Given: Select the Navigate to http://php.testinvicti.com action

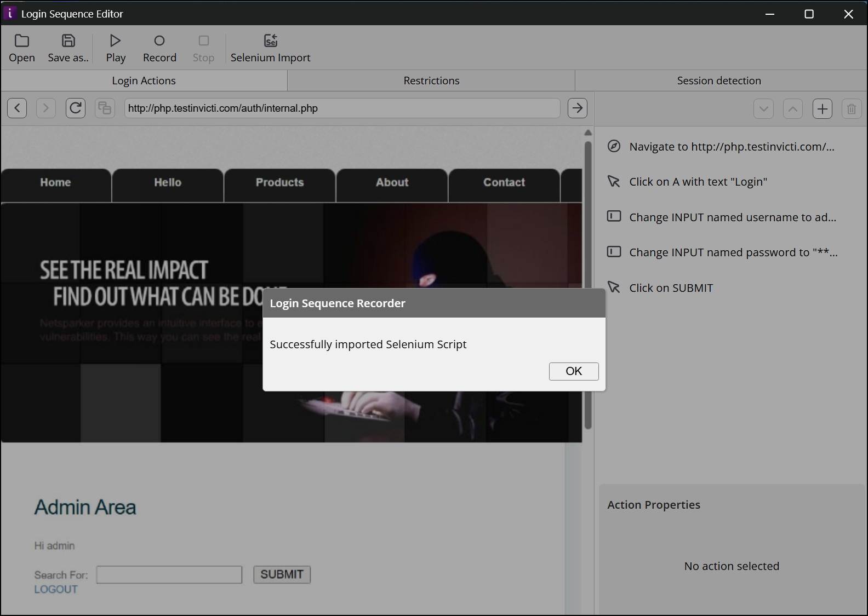Looking at the screenshot, I should coord(731,147).
